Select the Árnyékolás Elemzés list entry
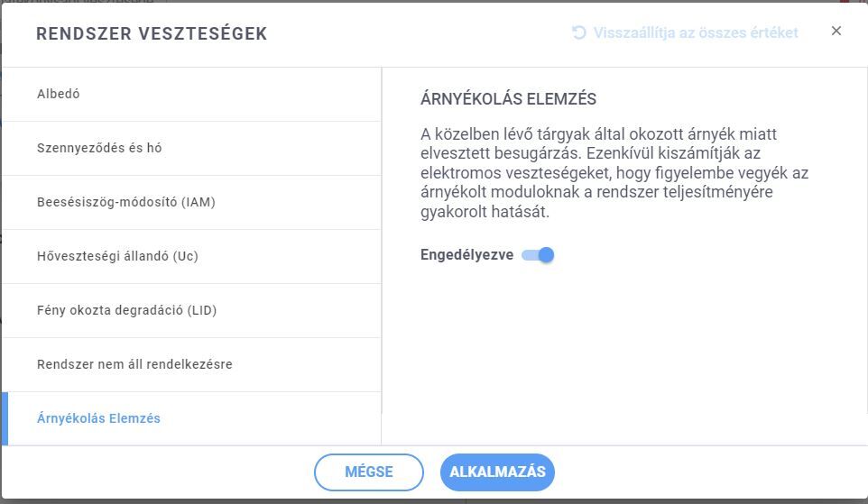This screenshot has height=504, width=868. click(x=191, y=419)
